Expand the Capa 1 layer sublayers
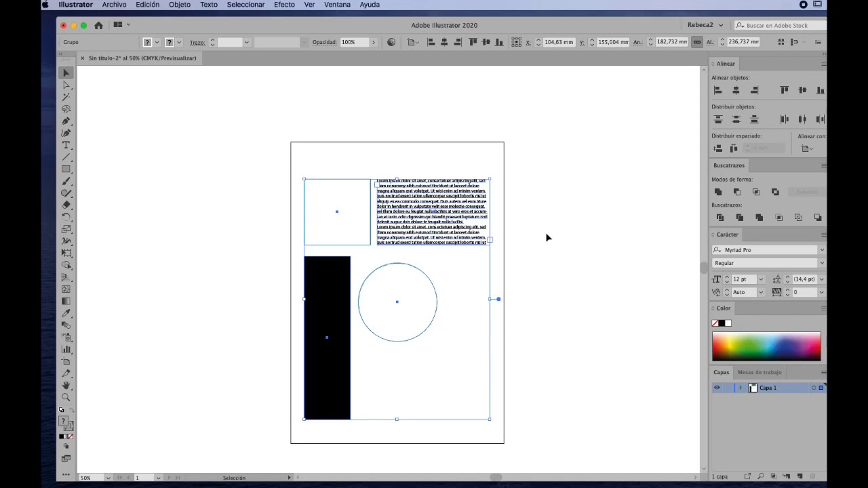Screen dimensions: 868x488 (x=741, y=388)
